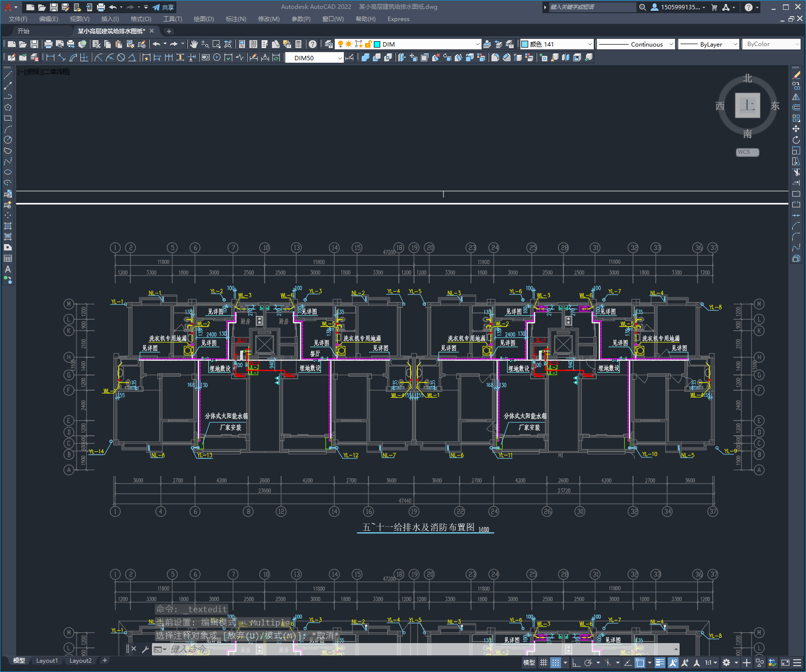The width and height of the screenshot is (806, 672).
Task: Toggle grid display in status bar
Action: point(543,663)
